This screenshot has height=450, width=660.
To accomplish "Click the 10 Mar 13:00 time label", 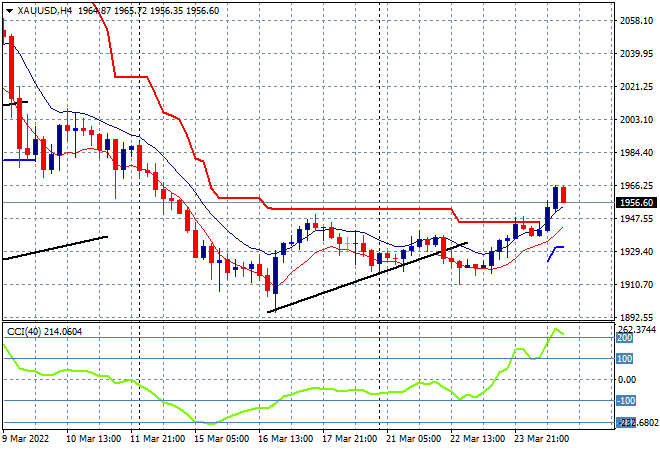I will (x=93, y=439).
